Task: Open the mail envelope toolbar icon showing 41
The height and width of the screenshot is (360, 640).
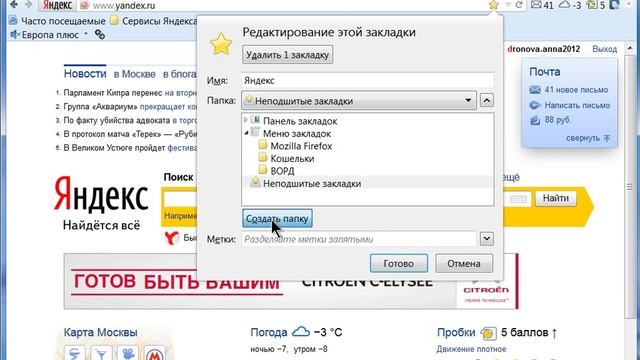Action: (536, 5)
